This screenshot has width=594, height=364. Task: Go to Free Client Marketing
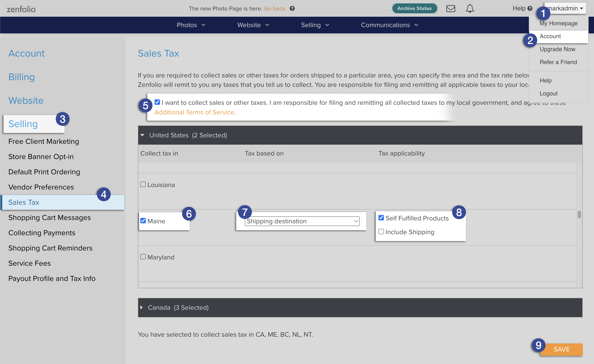pos(44,142)
